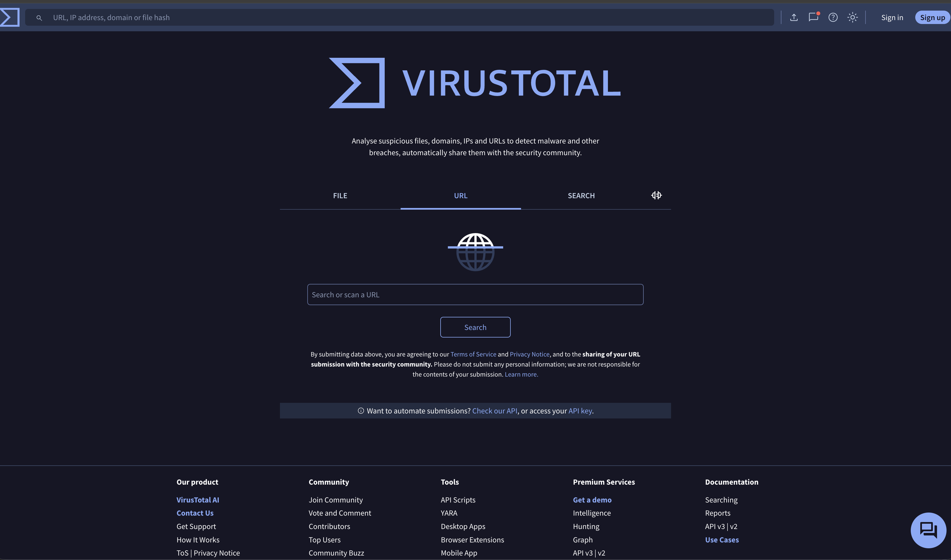Viewport: 951px width, 560px height.
Task: Click the Search button
Action: pos(475,327)
